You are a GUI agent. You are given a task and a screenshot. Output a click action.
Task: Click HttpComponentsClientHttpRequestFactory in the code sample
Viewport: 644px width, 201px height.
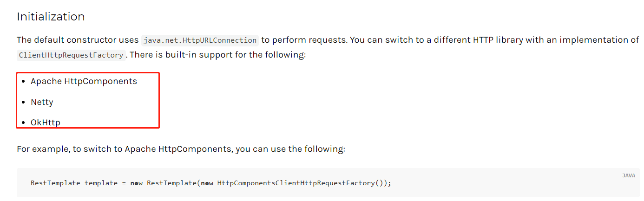[x=295, y=183]
